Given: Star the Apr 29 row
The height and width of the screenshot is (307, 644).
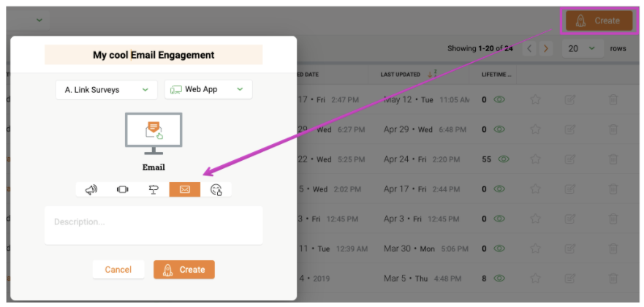Looking at the screenshot, I should (x=535, y=129).
